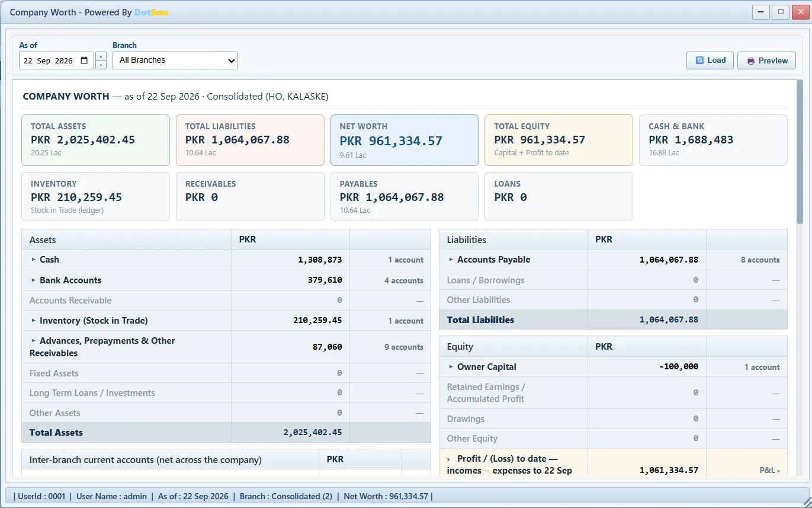Select the Inventory summary card

coord(95,196)
